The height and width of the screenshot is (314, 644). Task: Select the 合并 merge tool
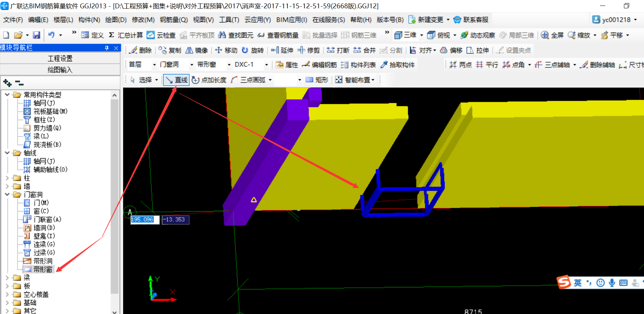(x=365, y=50)
